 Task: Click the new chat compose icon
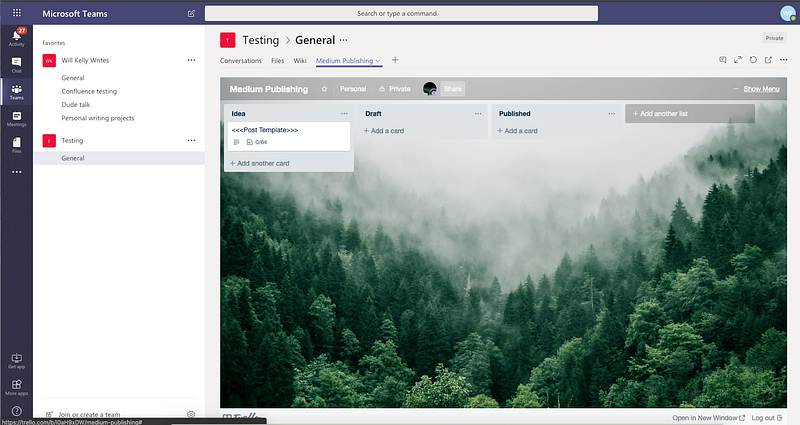tap(191, 13)
